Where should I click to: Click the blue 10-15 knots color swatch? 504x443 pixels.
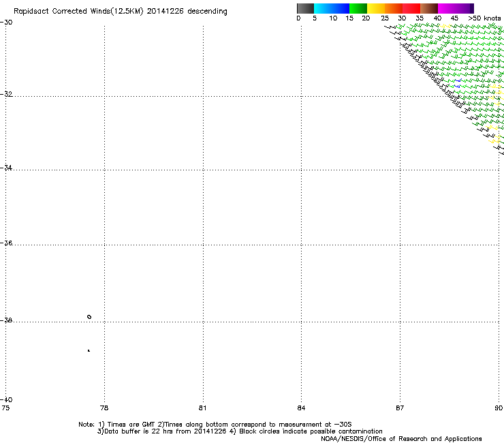tap(341, 8)
